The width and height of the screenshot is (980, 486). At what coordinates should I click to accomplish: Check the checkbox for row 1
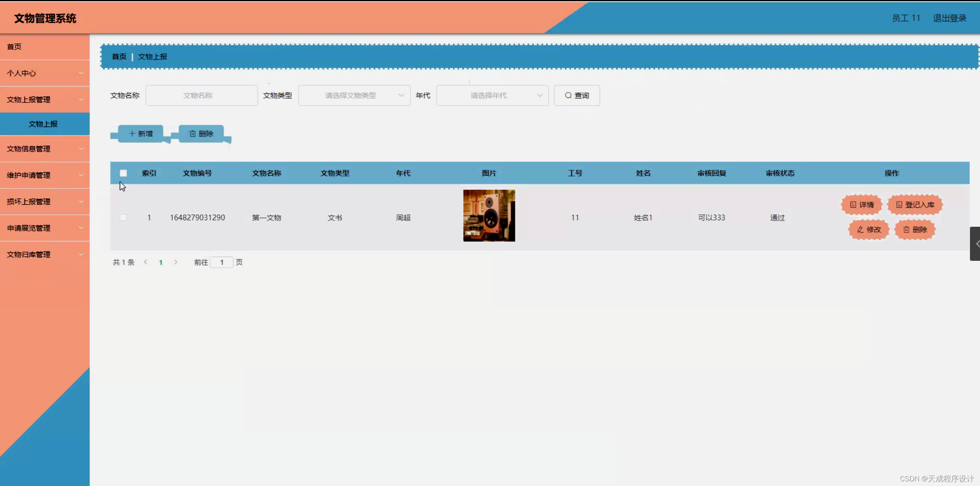[x=123, y=217]
